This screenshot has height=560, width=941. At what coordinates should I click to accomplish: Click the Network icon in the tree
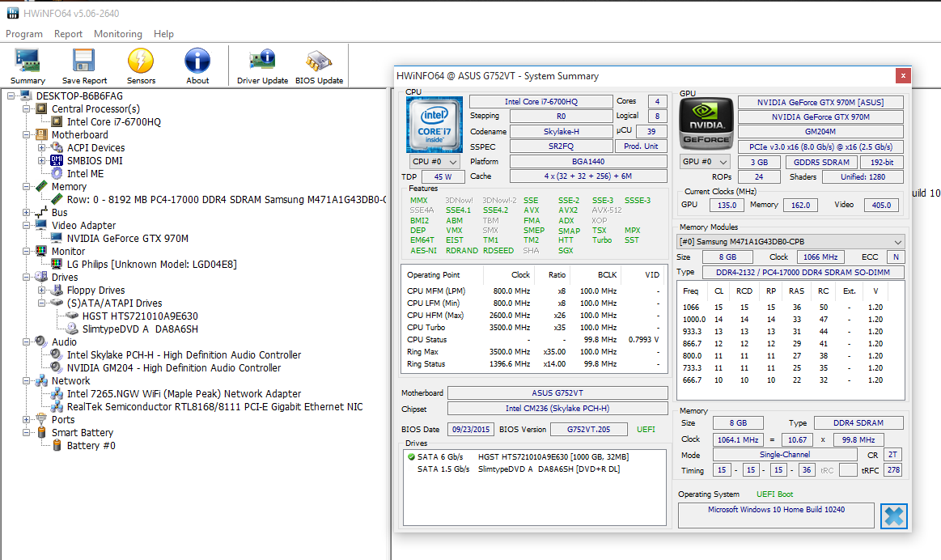coord(41,380)
